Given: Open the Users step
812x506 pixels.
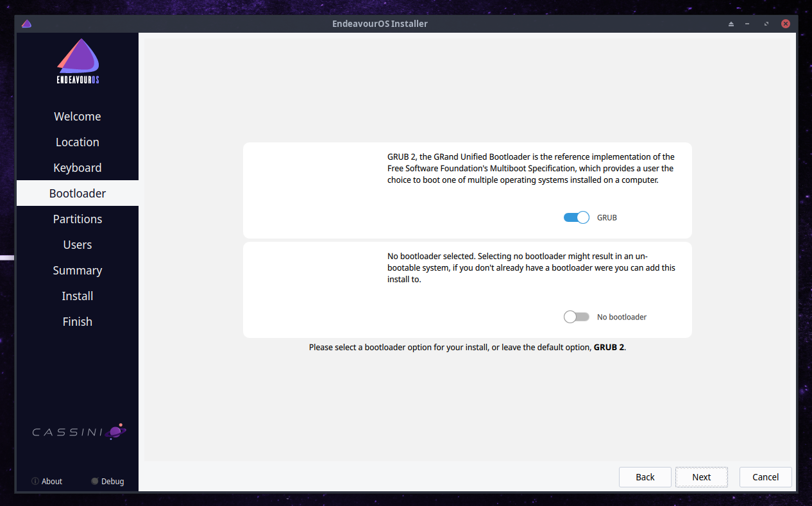Looking at the screenshot, I should point(78,244).
